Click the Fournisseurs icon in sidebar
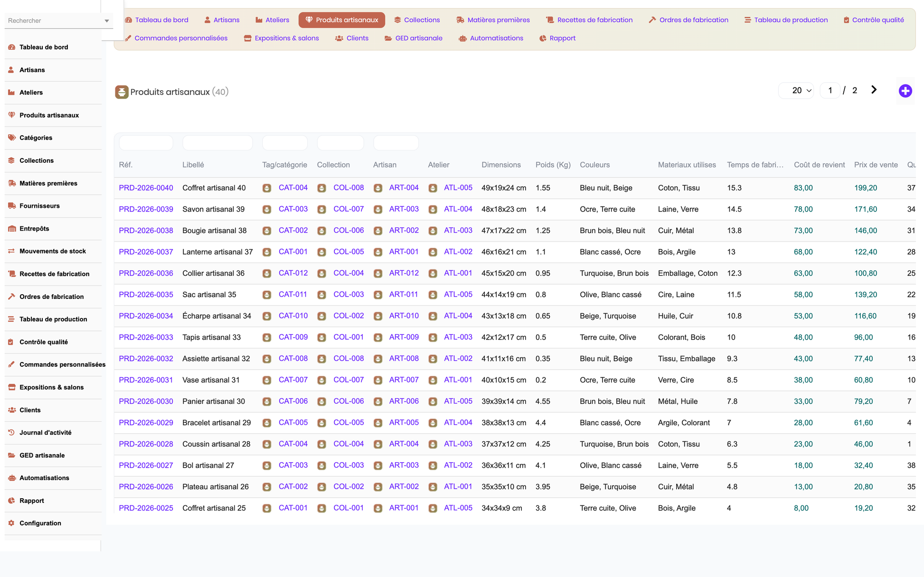Viewport: 924px width, 577px height. click(x=12, y=206)
